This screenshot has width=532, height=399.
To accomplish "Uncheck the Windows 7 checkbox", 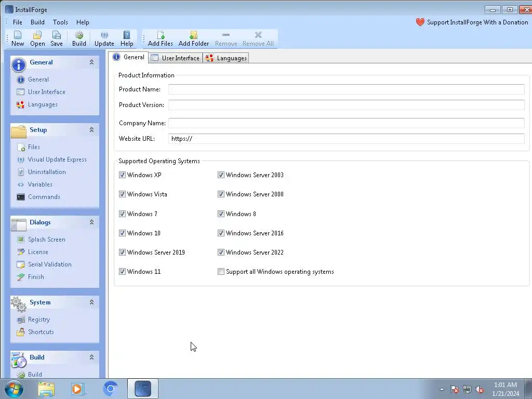I will point(122,214).
